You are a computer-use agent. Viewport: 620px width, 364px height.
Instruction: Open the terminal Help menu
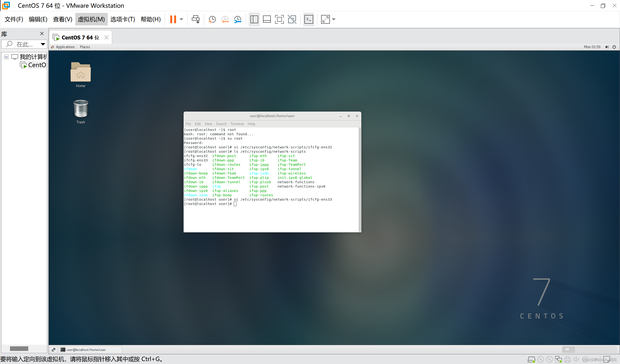pos(251,124)
